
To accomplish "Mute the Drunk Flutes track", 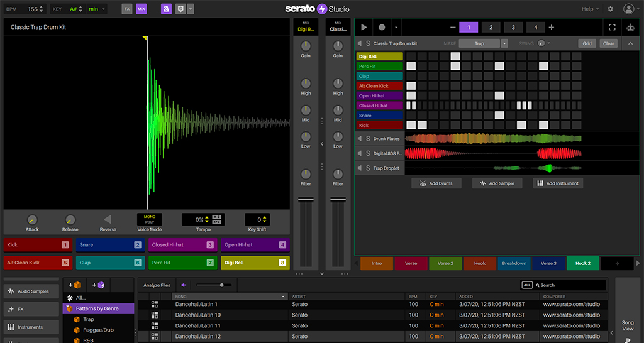I will (360, 139).
